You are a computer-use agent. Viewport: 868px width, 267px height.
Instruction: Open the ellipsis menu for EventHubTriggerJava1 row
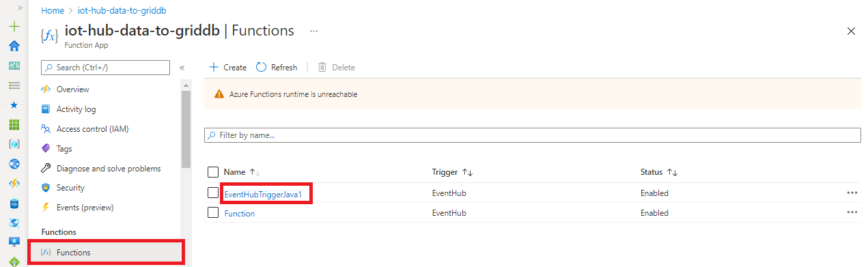click(x=852, y=193)
